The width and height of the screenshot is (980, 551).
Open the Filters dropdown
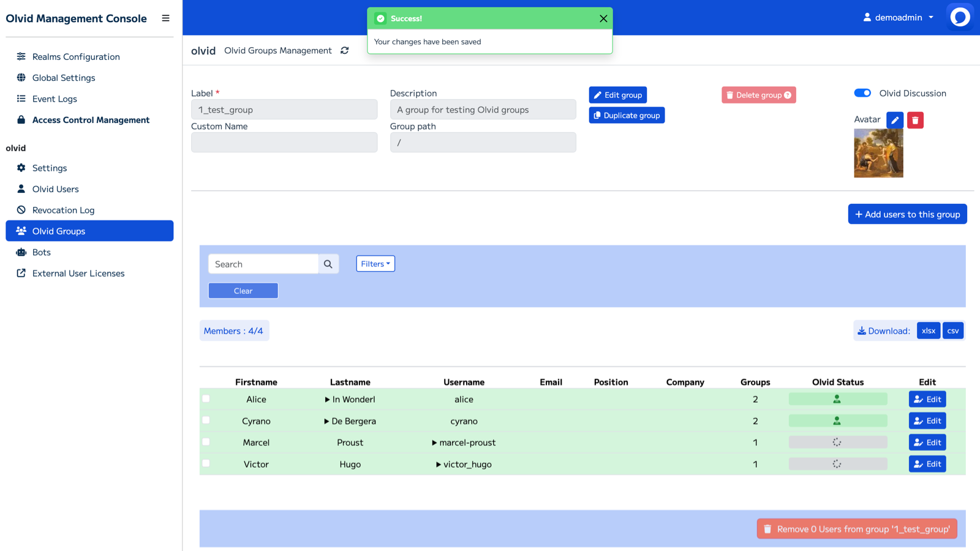coord(375,263)
